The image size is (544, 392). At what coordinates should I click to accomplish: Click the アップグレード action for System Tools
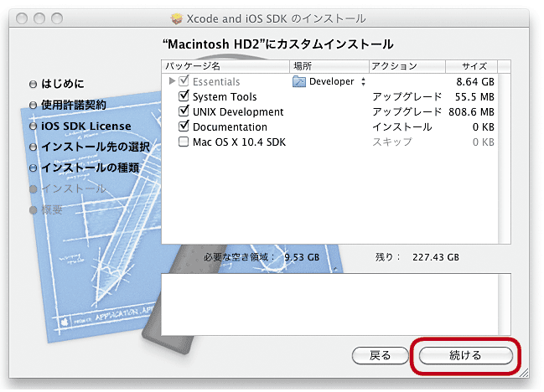click(x=407, y=96)
